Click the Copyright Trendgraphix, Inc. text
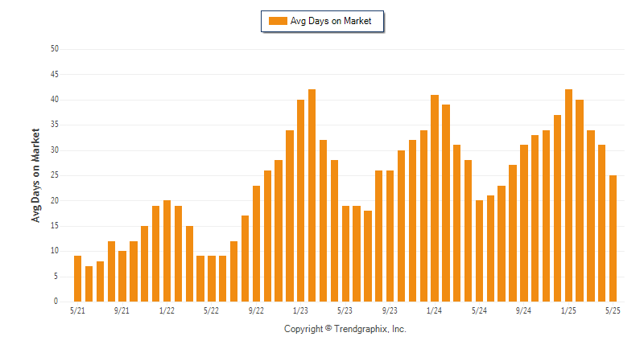644x349 pixels. (x=345, y=329)
